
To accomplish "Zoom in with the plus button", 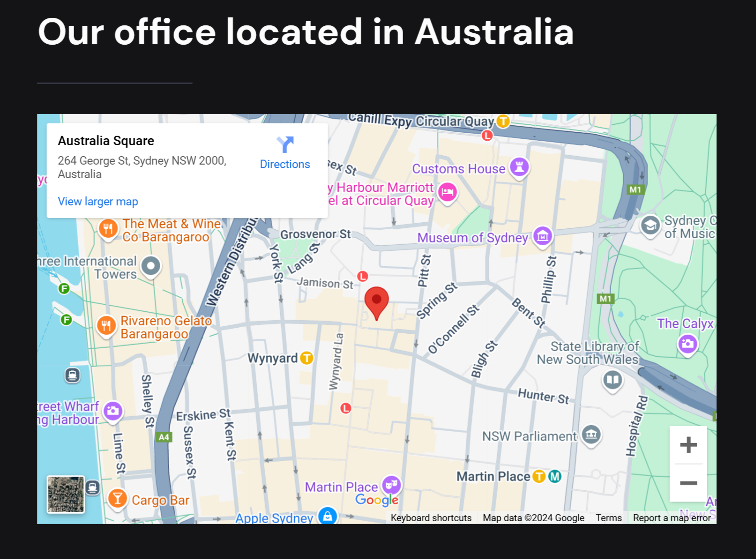I will [x=688, y=445].
